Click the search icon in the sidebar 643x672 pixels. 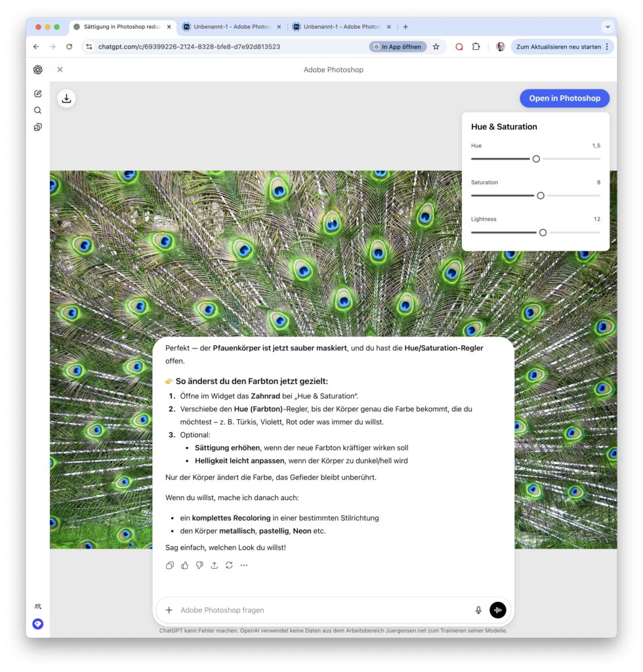coord(38,110)
